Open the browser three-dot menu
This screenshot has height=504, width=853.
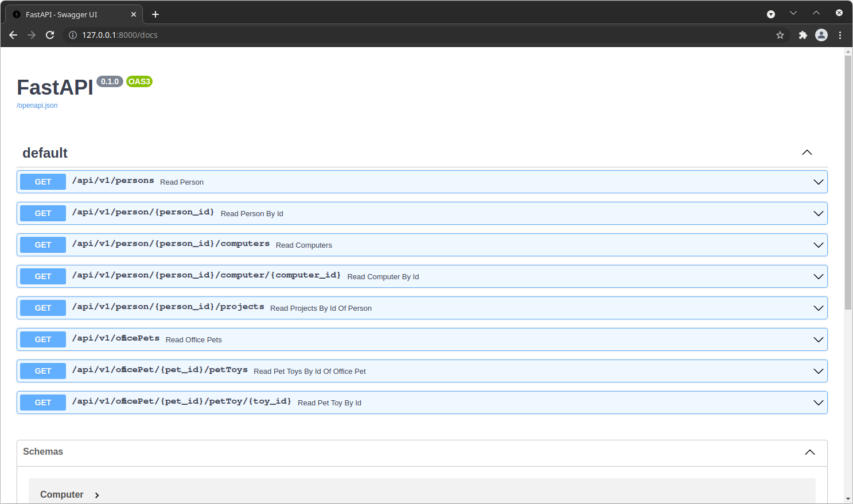pyautogui.click(x=840, y=35)
